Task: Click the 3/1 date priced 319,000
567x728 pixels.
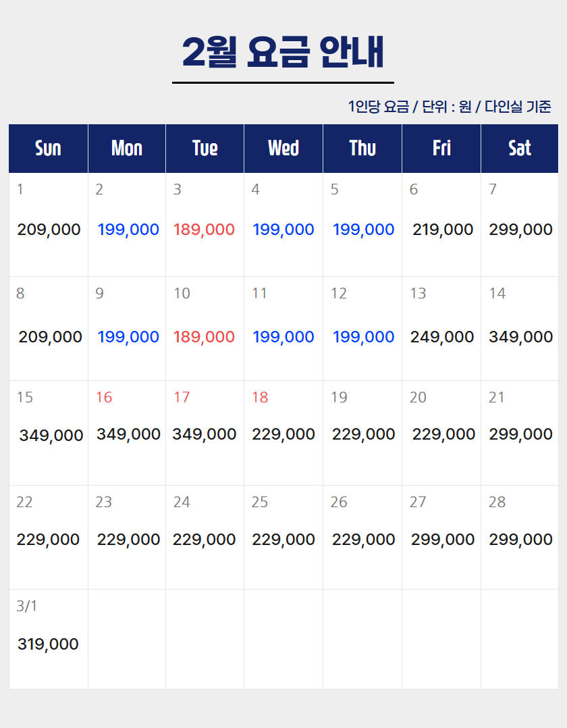Action: [48, 644]
